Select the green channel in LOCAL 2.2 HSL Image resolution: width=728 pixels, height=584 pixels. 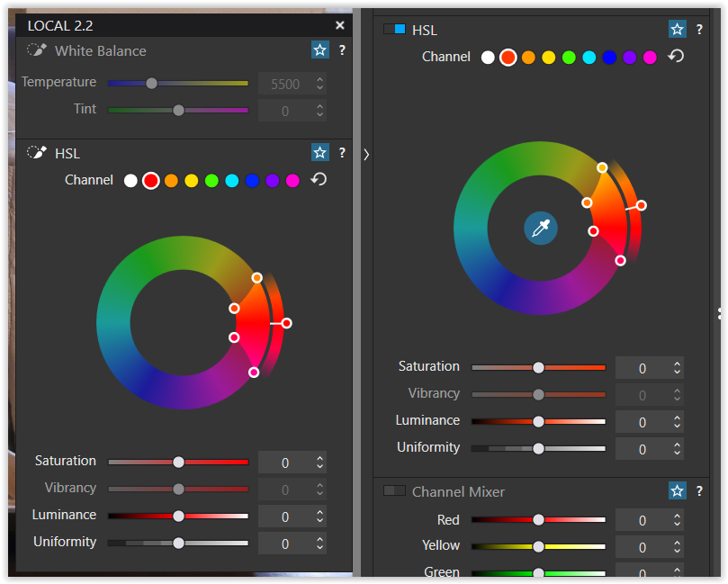[x=211, y=181]
